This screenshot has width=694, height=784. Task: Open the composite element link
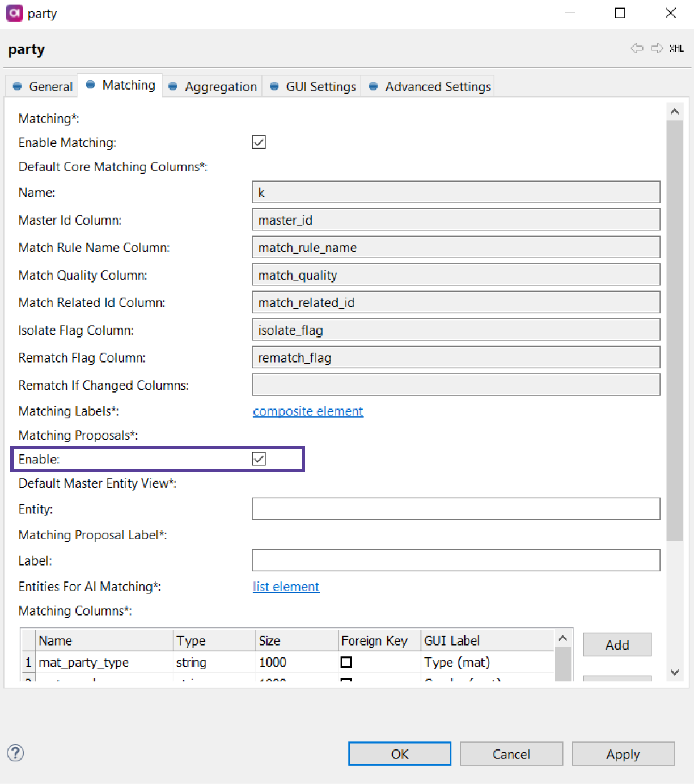pyautogui.click(x=308, y=411)
